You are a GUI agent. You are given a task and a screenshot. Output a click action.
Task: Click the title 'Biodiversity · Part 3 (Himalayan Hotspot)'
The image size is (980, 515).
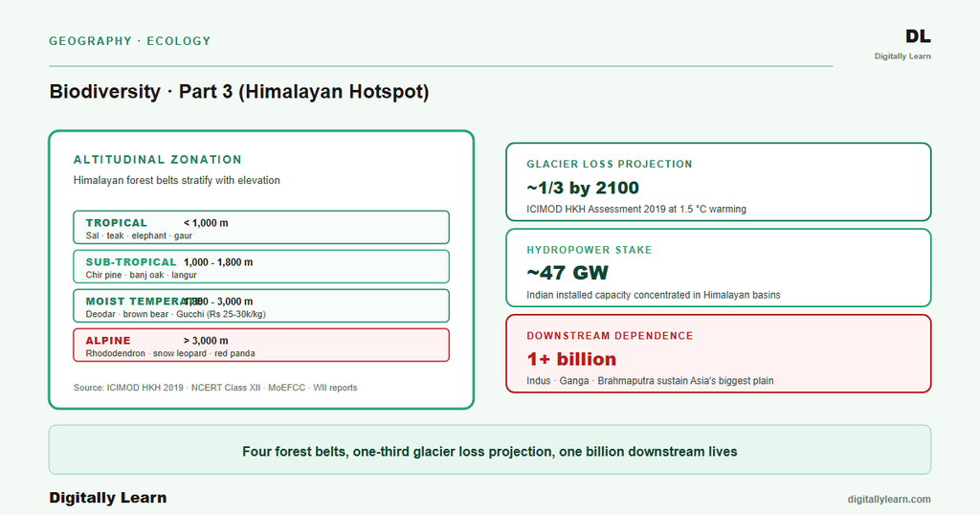coord(239,92)
